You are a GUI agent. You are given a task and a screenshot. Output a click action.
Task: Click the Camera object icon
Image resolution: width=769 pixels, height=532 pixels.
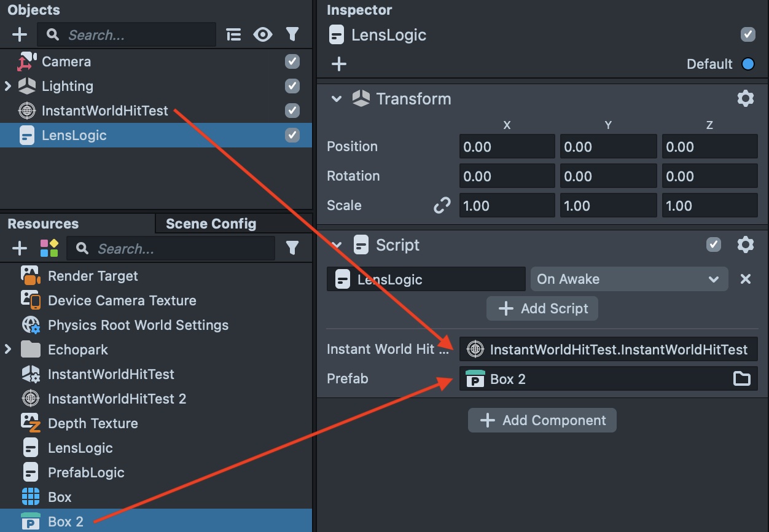[26, 61]
